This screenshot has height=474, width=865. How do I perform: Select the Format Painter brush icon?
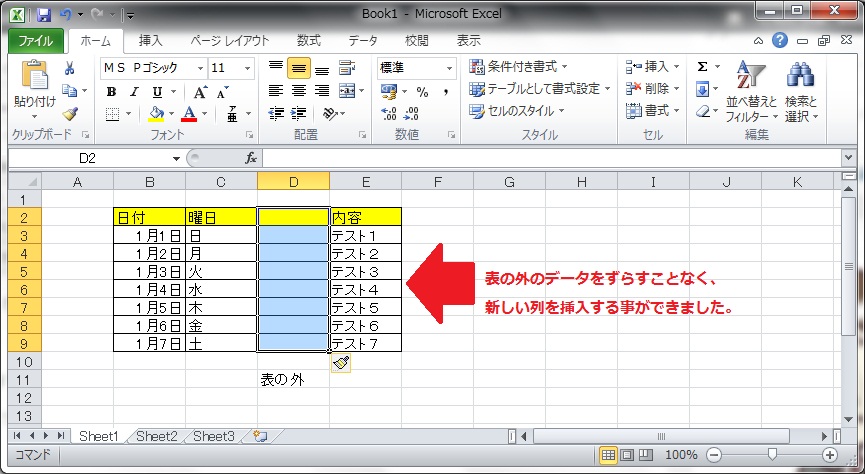pyautogui.click(x=70, y=114)
